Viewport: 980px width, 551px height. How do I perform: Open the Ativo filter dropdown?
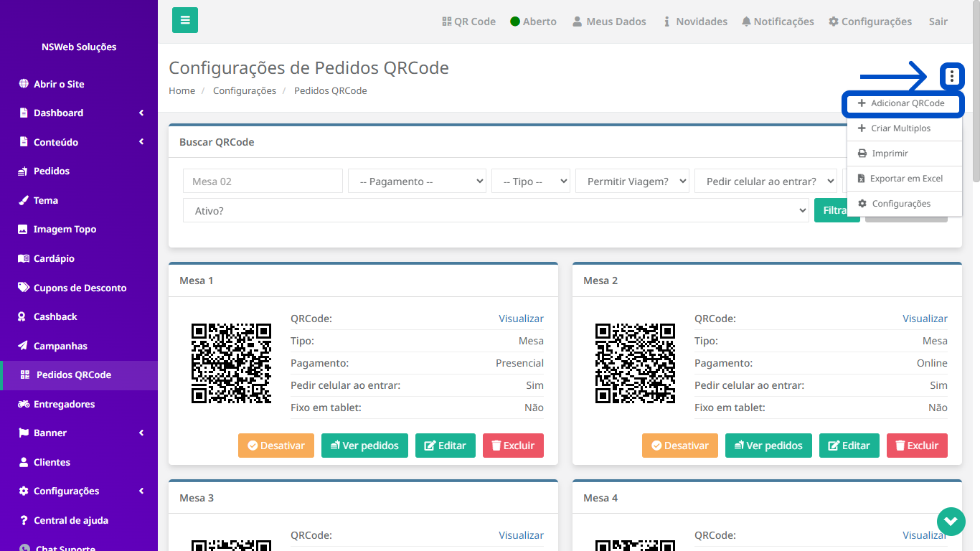click(496, 211)
